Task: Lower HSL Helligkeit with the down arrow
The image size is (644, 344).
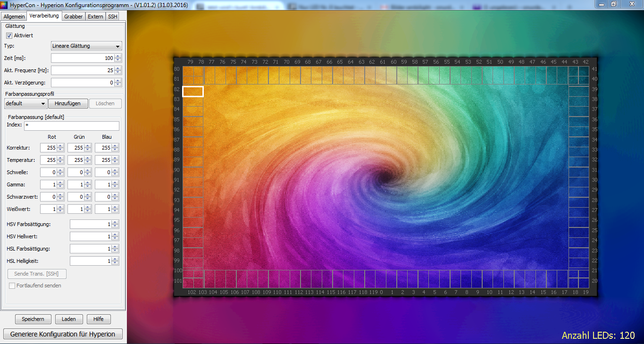Action: 115,263
